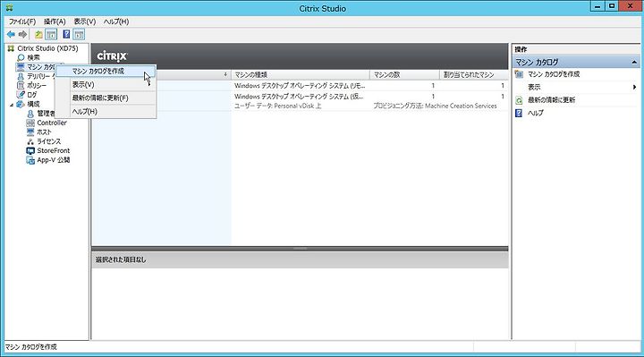The width and height of the screenshot is (644, 357).
Task: Select ライセンス tree item label
Action: tap(49, 141)
